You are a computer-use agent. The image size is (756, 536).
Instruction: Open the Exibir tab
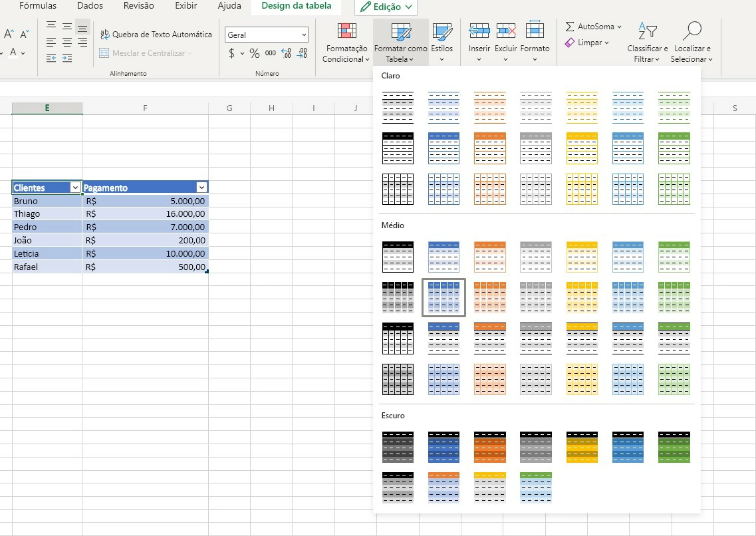click(x=186, y=6)
